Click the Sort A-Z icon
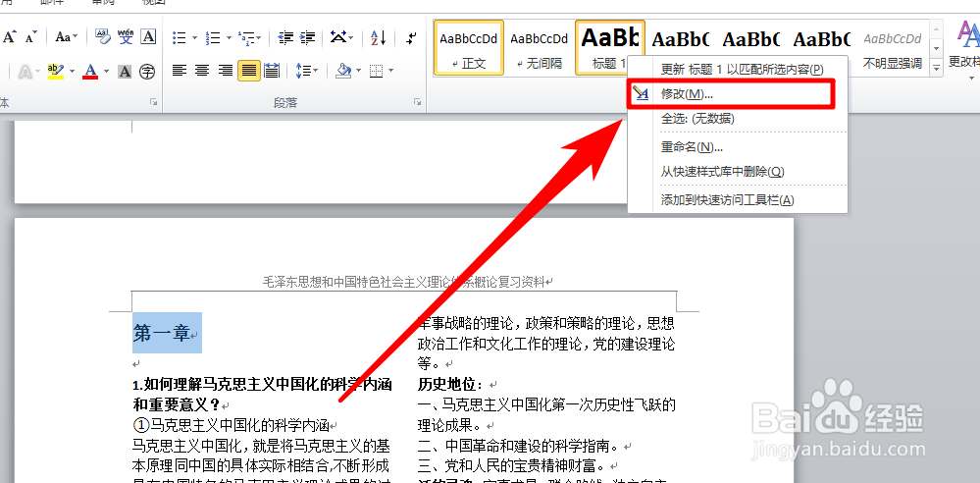This screenshot has width=980, height=483. (378, 38)
